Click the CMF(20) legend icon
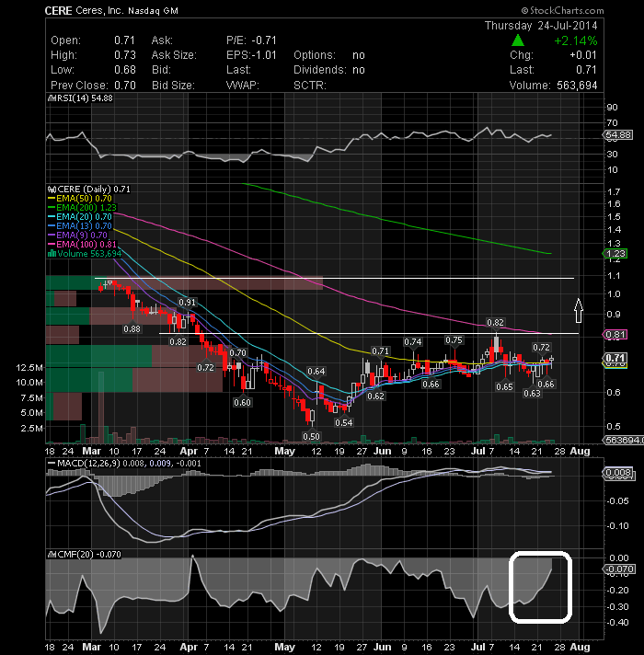This screenshot has height=655, width=644. click(x=52, y=555)
